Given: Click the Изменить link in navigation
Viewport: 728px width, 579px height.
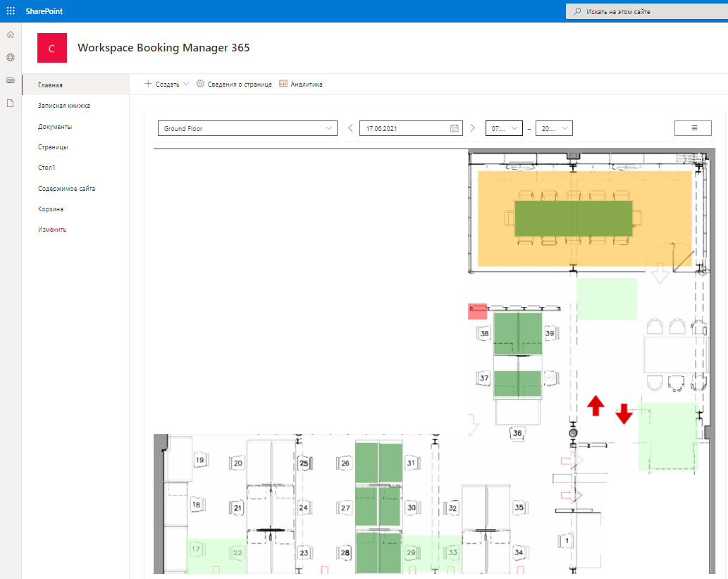Looking at the screenshot, I should click(x=52, y=229).
